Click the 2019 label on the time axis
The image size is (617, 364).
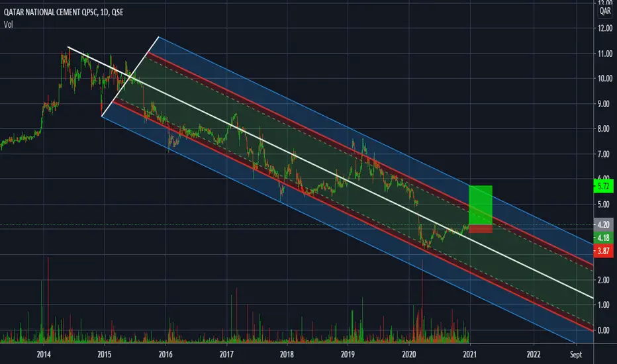(x=348, y=354)
